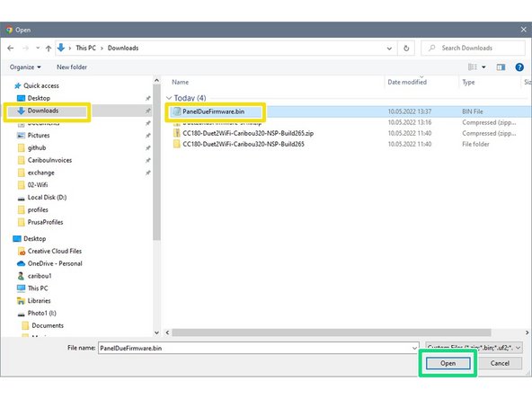Select the root Desktop tree node
This screenshot has height=399, width=532.
point(35,239)
